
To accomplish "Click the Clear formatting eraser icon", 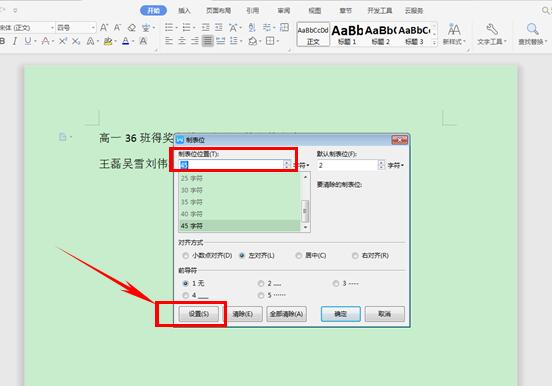I will pos(132,27).
